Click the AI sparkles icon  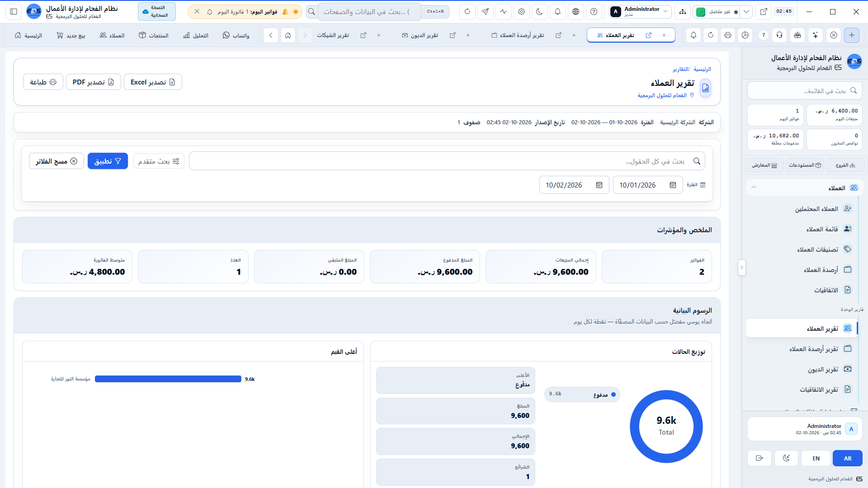(x=815, y=35)
